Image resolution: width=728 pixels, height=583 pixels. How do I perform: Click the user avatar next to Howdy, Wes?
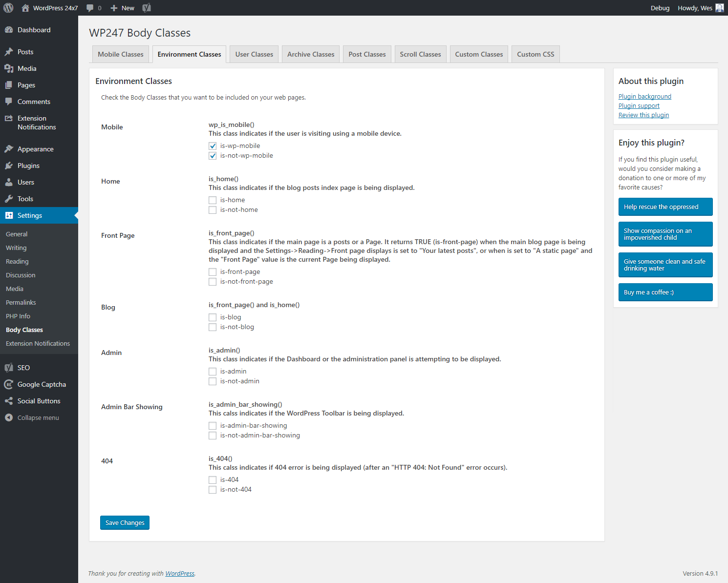click(x=720, y=8)
